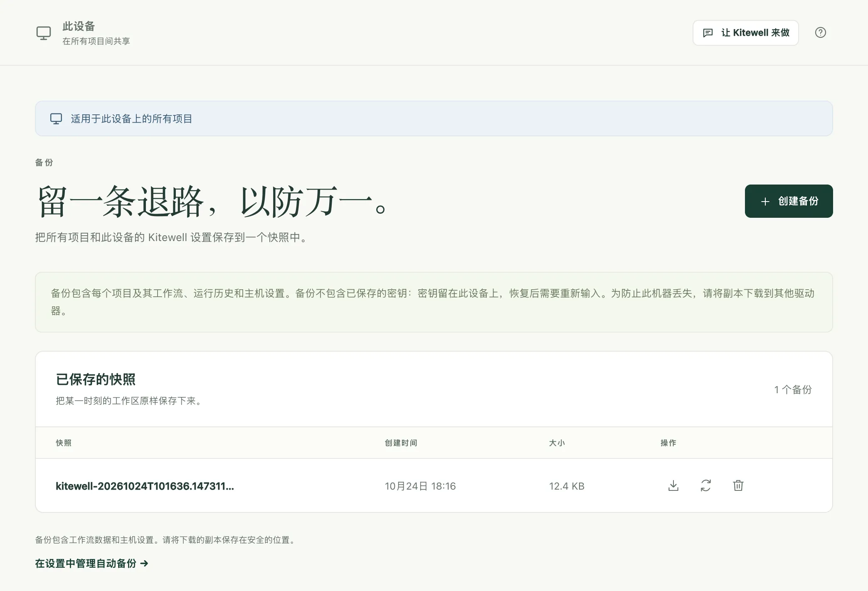Image resolution: width=868 pixels, height=591 pixels.
Task: Click the 备份 section label
Action: click(44, 163)
